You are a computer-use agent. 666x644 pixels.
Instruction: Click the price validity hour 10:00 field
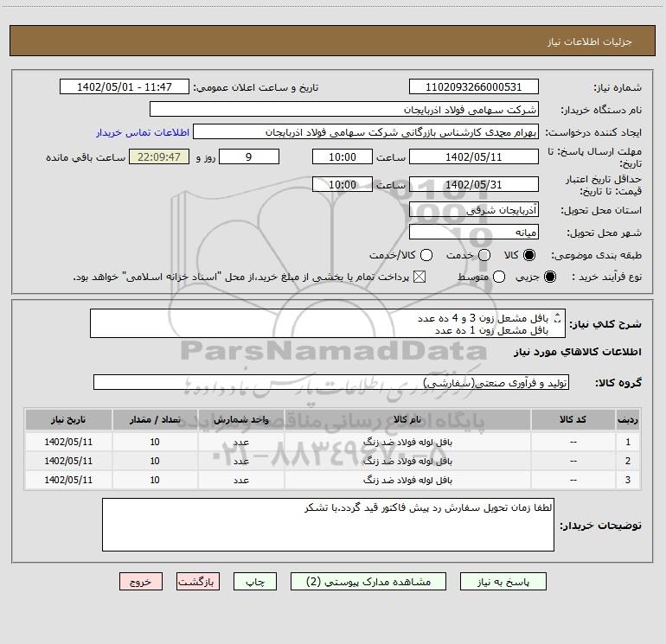343,184
